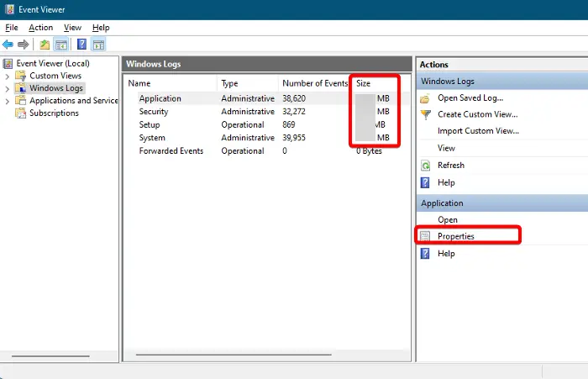
Task: Click the Windows Logs list horizontal scrollbar
Action: [234, 355]
